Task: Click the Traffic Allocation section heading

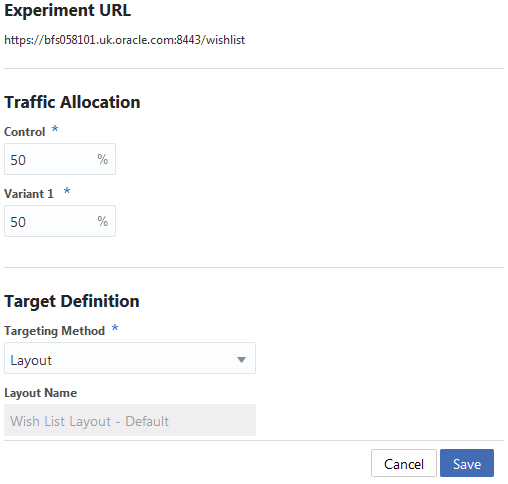Action: tap(72, 102)
